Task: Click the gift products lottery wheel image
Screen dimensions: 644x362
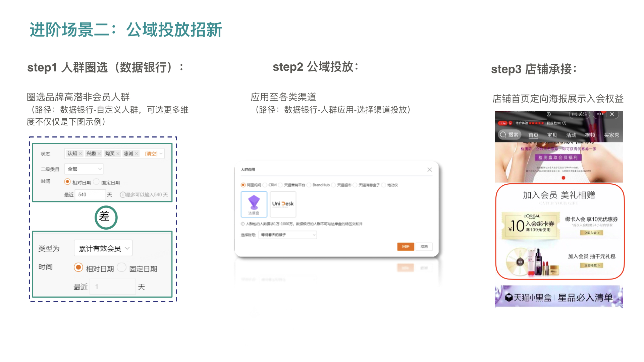Action: [532, 261]
